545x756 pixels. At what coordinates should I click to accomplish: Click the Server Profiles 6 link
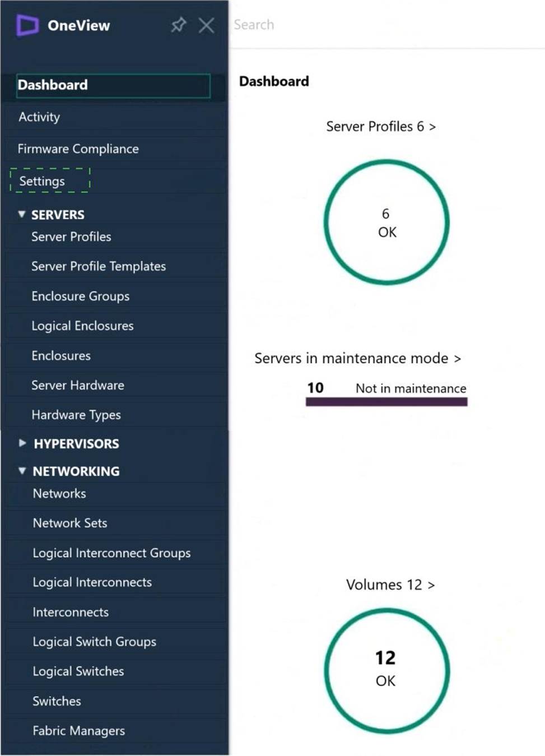[x=381, y=127]
